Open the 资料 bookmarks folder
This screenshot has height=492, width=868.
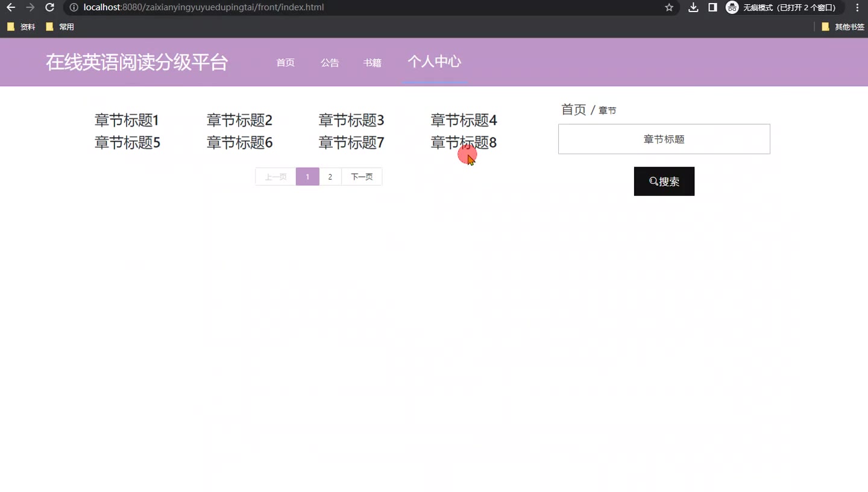21,27
